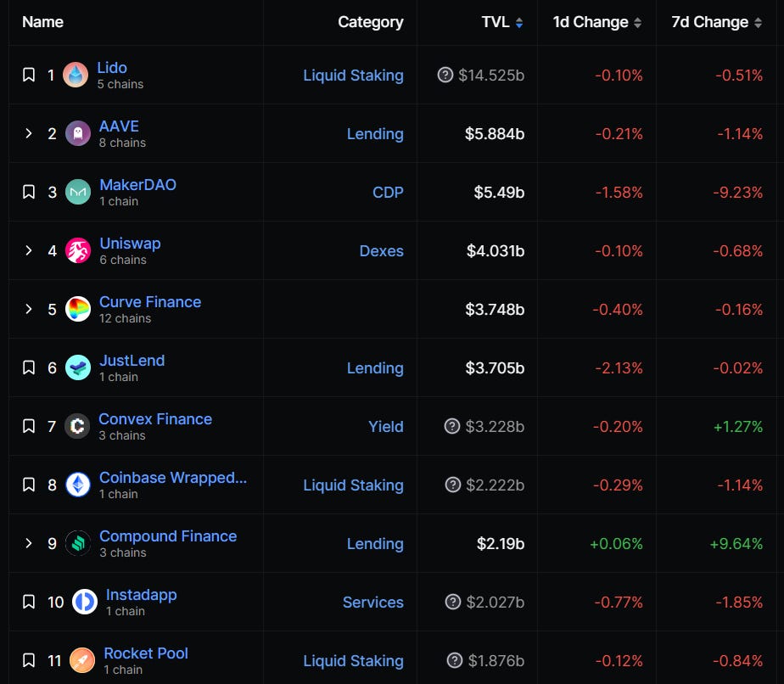Click the question mark beside Instadapp TVL
This screenshot has width=784, height=684.
point(453,602)
